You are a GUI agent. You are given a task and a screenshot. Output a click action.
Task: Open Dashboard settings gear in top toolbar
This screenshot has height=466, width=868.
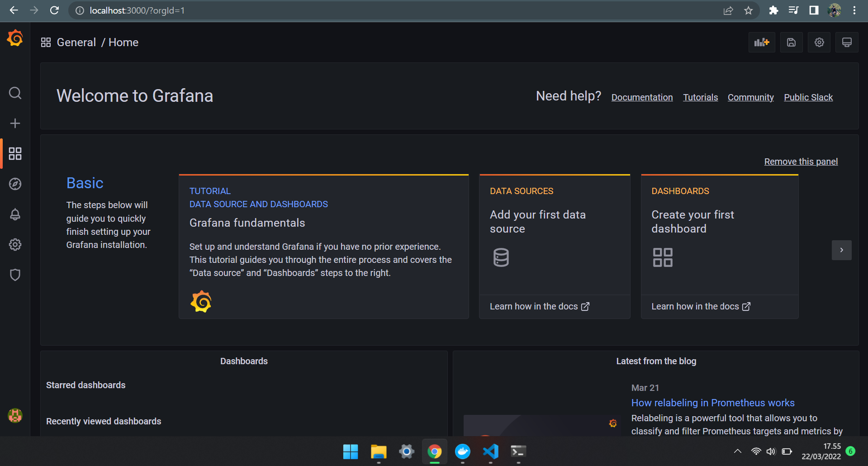(819, 43)
